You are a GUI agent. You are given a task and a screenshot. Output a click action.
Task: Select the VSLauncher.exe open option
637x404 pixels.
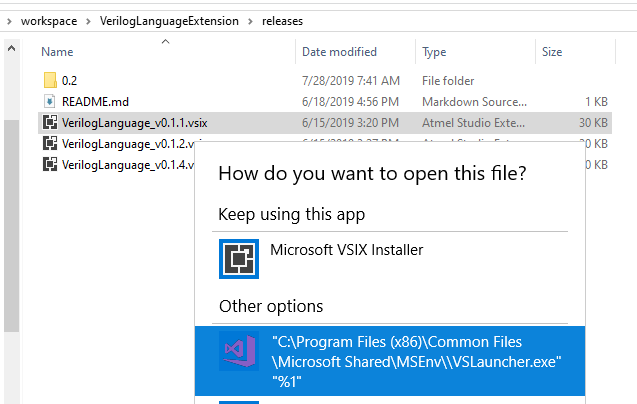coord(390,361)
